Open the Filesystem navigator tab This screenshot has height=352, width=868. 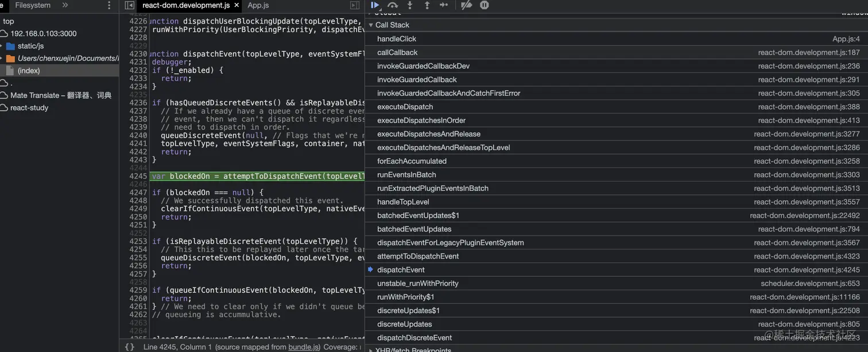tap(33, 5)
